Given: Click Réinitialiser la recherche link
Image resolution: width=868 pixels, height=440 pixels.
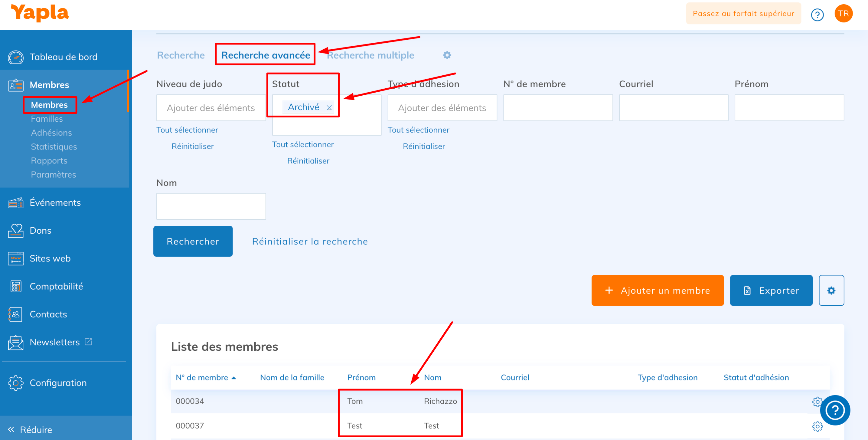Looking at the screenshot, I should [x=310, y=241].
